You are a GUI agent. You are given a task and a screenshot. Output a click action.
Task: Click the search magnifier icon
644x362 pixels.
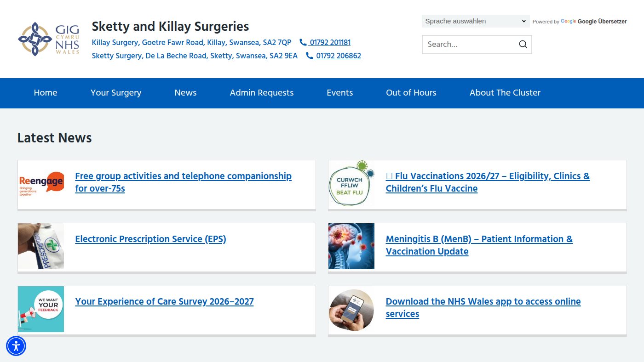[x=523, y=45]
